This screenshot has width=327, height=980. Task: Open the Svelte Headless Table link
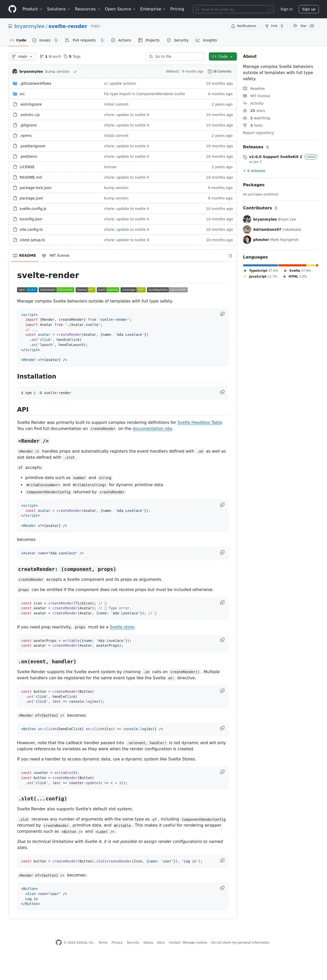point(199,423)
